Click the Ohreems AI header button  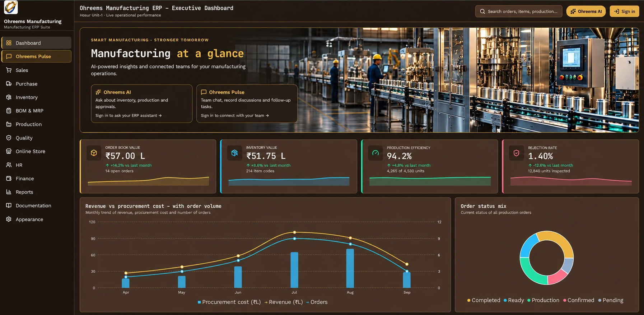click(586, 11)
